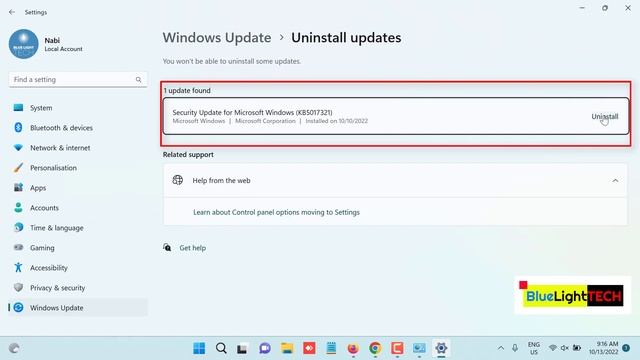Click the Help from the web globe icon
Viewport: 640px width, 360px height.
click(x=178, y=180)
